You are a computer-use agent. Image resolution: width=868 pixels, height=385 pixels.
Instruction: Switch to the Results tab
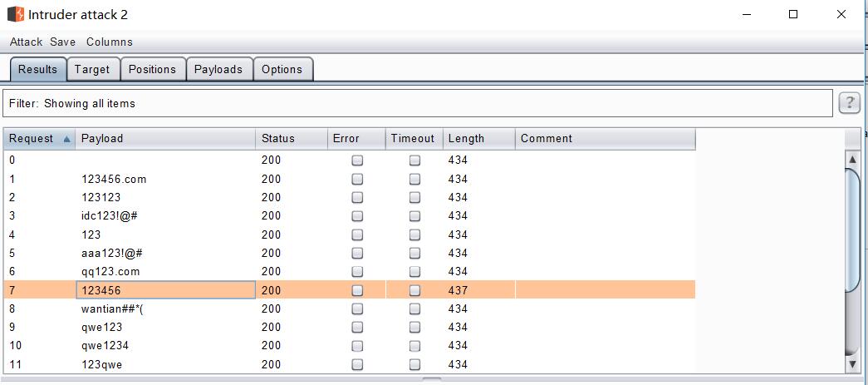(x=38, y=69)
